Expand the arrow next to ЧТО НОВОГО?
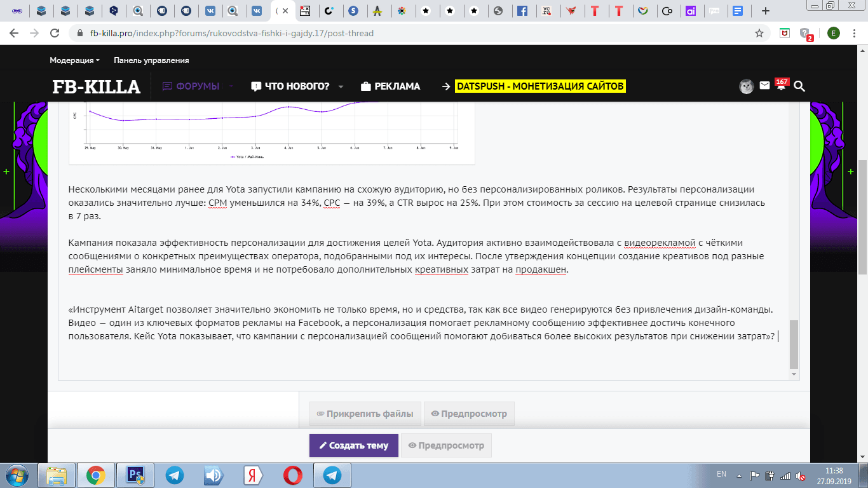 [341, 86]
